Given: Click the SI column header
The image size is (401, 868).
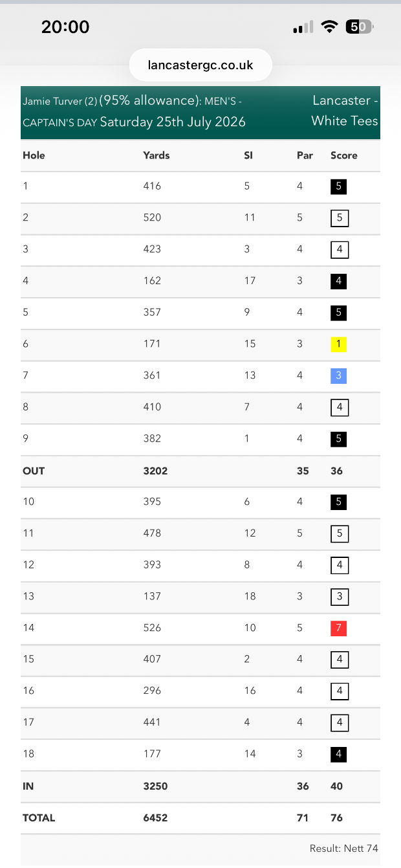Looking at the screenshot, I should pos(249,155).
